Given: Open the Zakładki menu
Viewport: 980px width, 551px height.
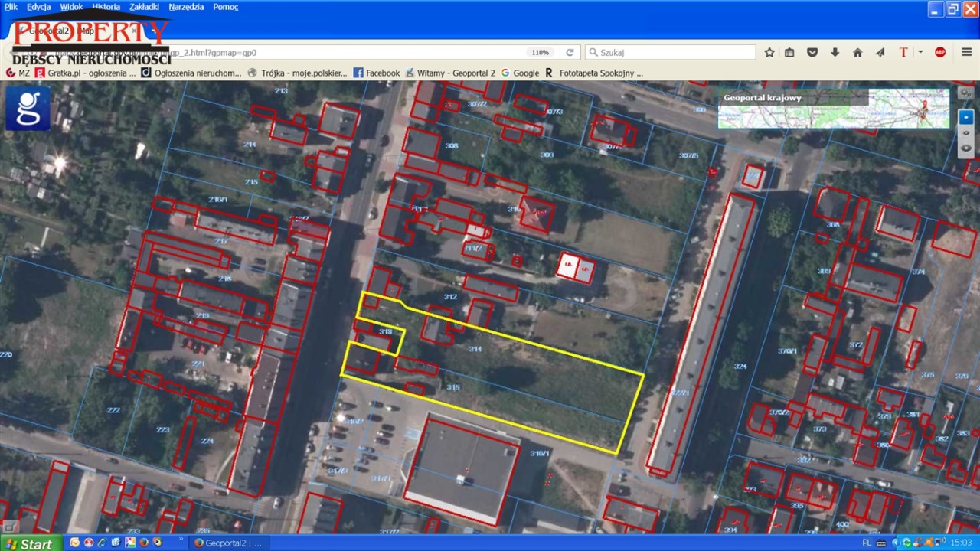Looking at the screenshot, I should pos(145,7).
